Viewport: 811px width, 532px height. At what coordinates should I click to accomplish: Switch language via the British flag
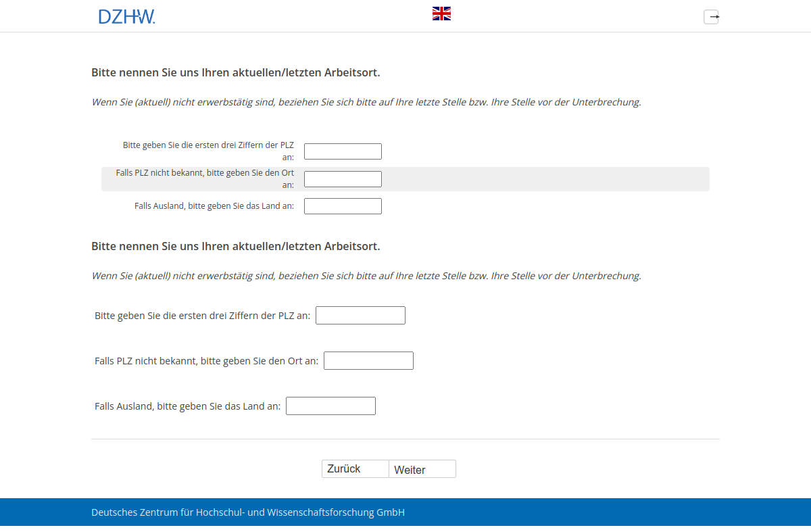tap(441, 14)
